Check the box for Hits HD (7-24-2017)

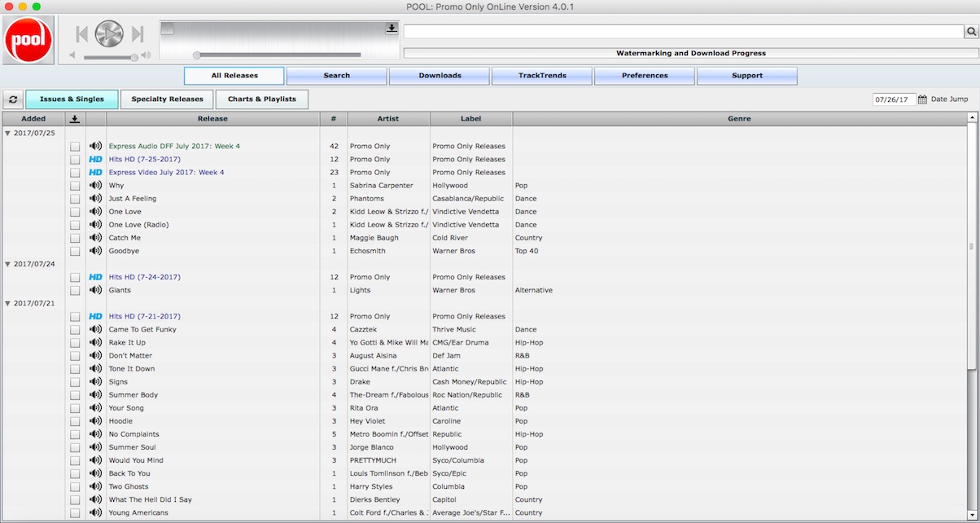[75, 277]
